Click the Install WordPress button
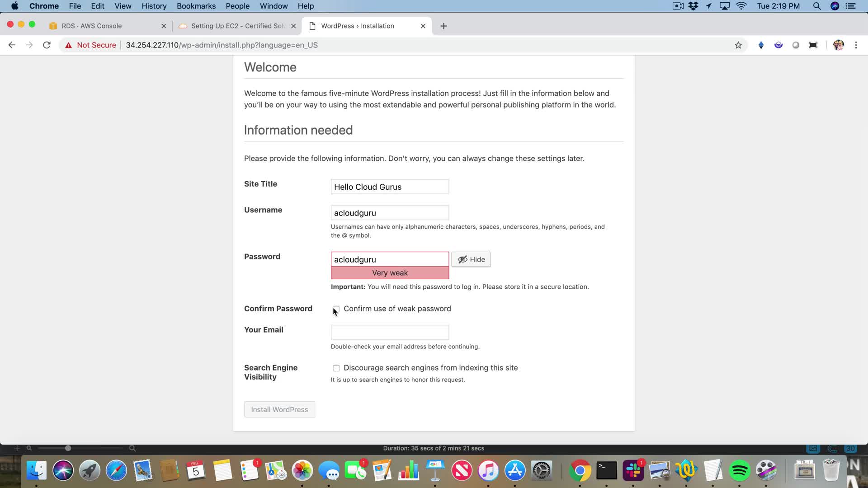This screenshot has width=868, height=488. 279,409
